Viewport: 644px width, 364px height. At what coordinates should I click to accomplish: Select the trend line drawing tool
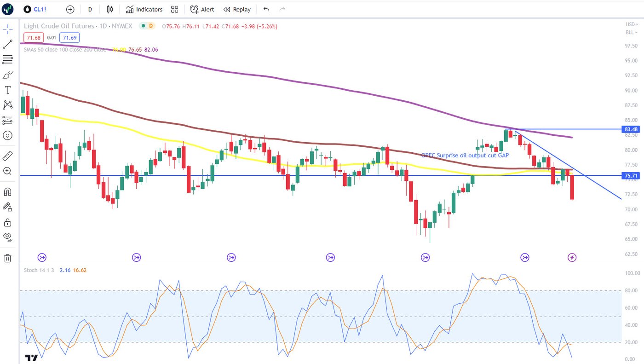(7, 45)
